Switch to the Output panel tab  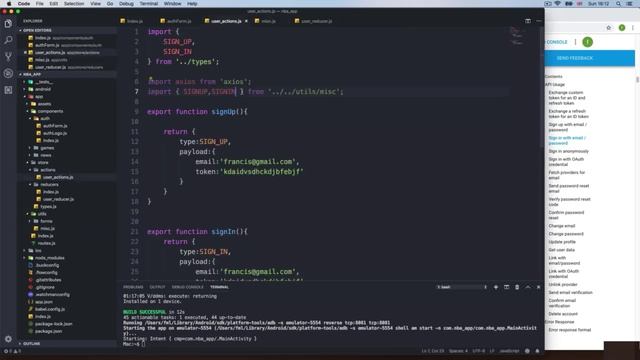pyautogui.click(x=157, y=287)
